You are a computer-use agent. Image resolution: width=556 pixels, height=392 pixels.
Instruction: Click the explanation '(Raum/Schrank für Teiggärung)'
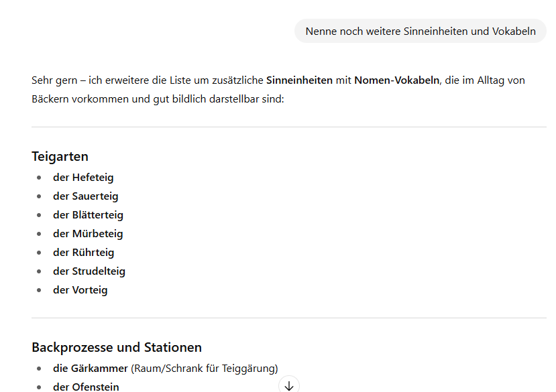tap(205, 367)
